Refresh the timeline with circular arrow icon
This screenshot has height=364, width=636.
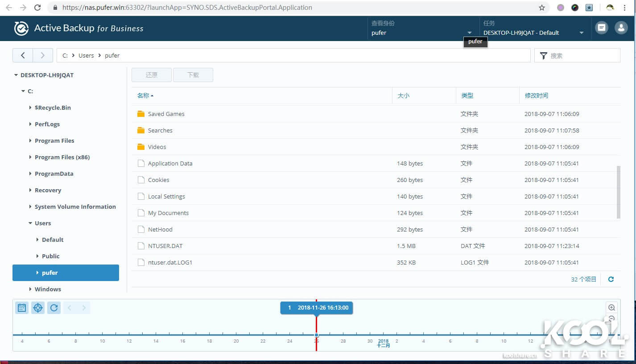[x=54, y=308]
